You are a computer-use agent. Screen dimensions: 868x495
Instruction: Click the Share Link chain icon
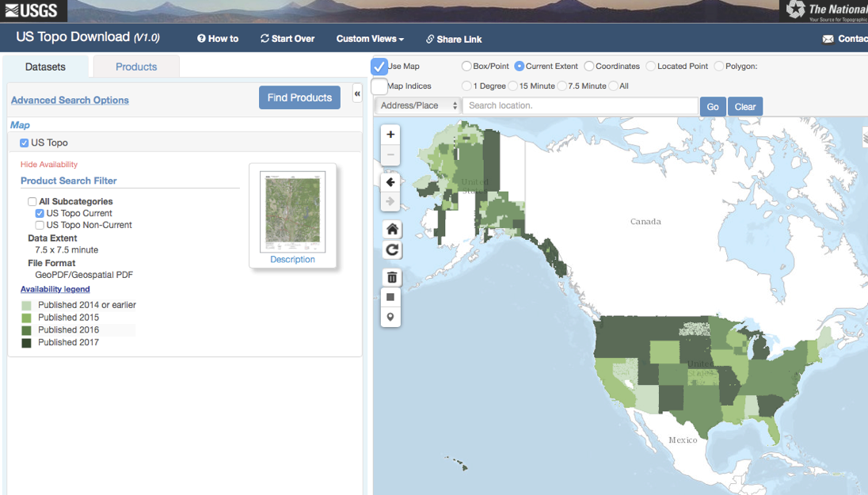click(429, 40)
